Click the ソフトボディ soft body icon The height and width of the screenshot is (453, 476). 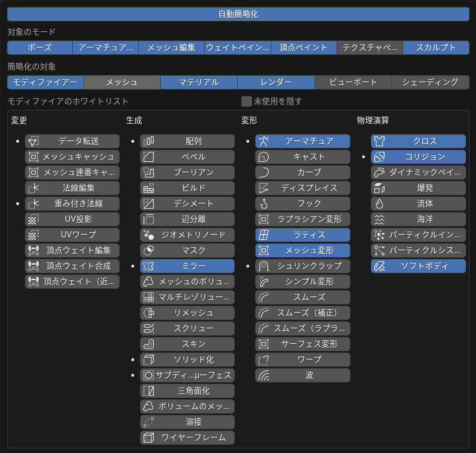pyautogui.click(x=379, y=266)
